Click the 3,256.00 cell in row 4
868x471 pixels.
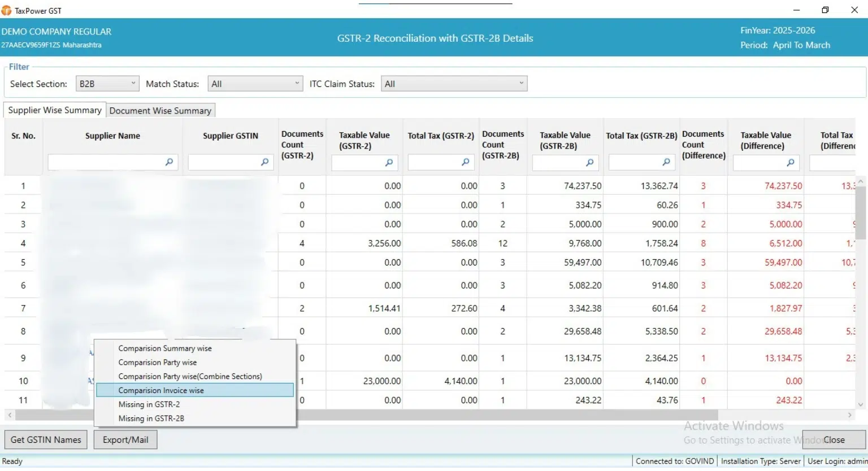click(x=364, y=243)
